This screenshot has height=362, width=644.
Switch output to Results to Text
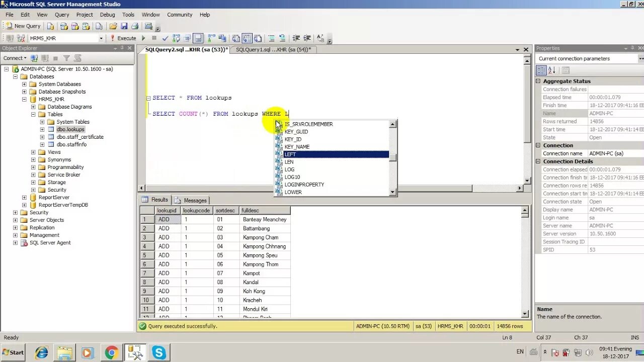point(236,38)
